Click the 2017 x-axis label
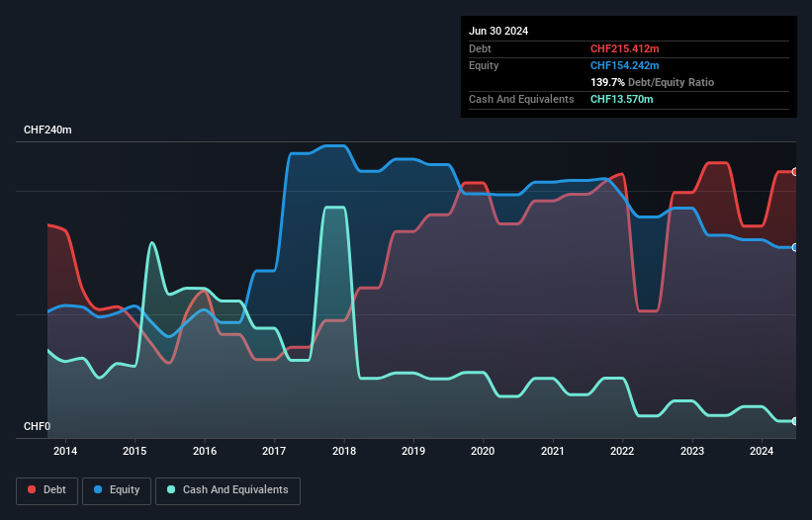Screen dimensions: 812x520 (274, 451)
